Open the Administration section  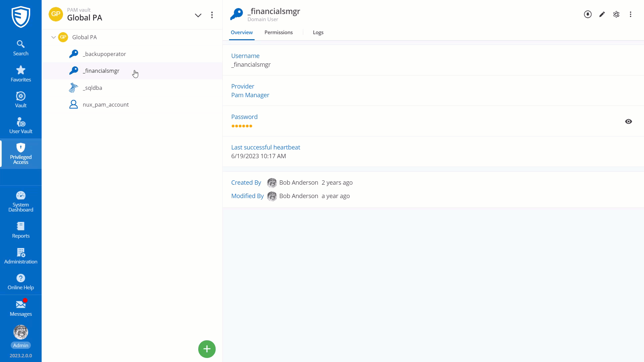21,256
